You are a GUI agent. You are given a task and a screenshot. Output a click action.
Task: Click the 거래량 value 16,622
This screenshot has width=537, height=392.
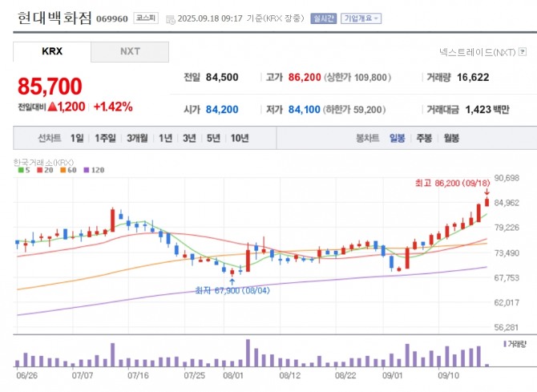click(x=473, y=77)
